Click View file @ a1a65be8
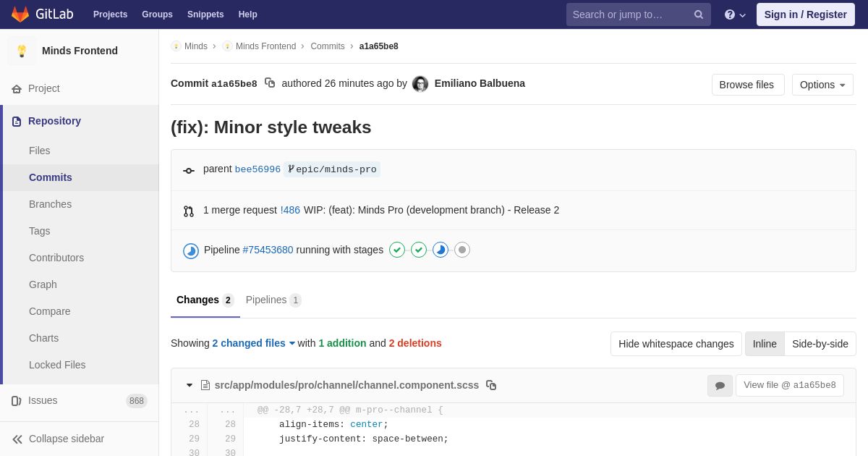 click(x=790, y=385)
